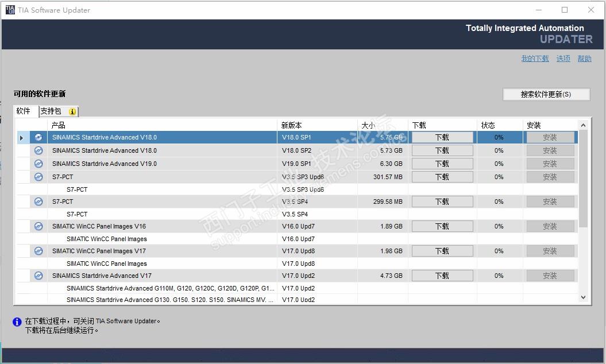Viewport: 606px width, 364px height.
Task: Click the disc icon for S7-PCT V3.5 SP4
Action: click(38, 202)
